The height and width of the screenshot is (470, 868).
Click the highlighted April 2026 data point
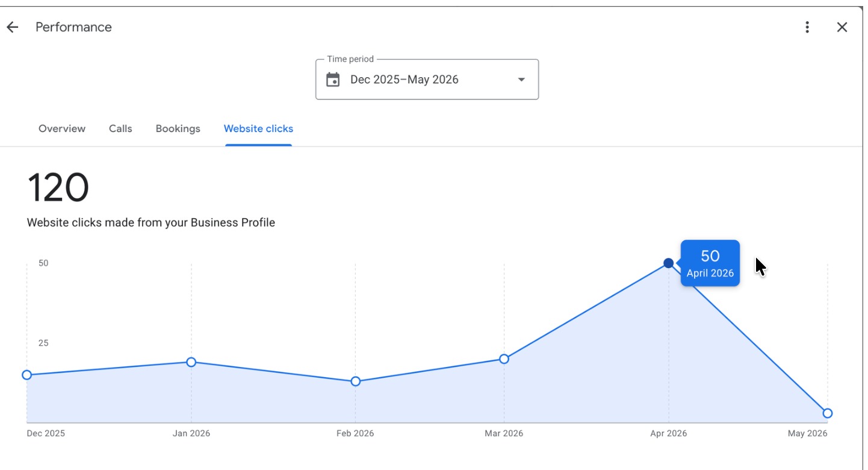click(668, 263)
